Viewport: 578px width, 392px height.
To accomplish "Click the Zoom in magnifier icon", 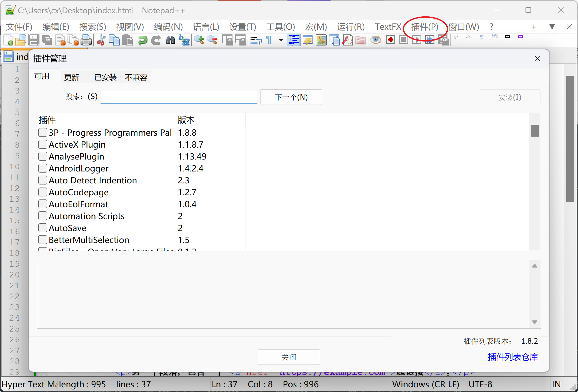I will pos(199,40).
